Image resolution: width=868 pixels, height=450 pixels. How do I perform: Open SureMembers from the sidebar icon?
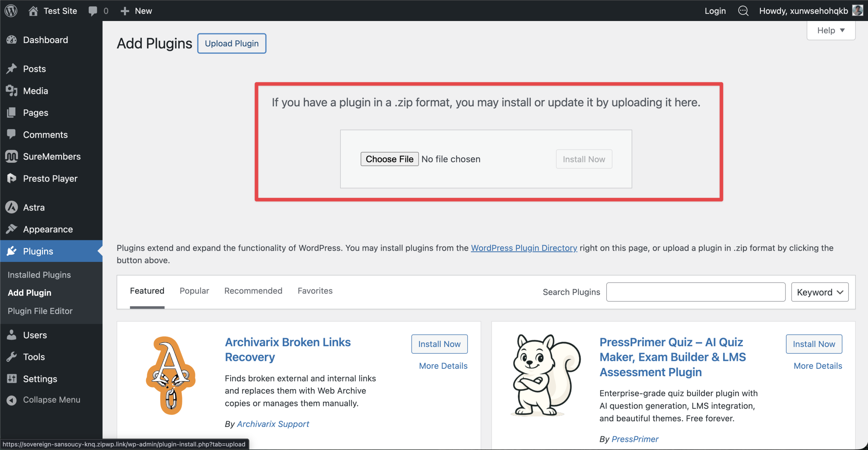pyautogui.click(x=12, y=156)
